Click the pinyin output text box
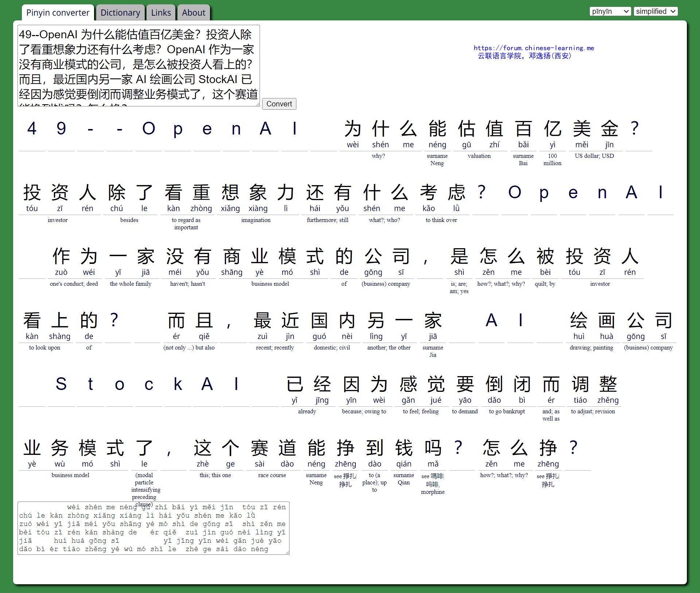The width and height of the screenshot is (700, 593). [x=153, y=528]
